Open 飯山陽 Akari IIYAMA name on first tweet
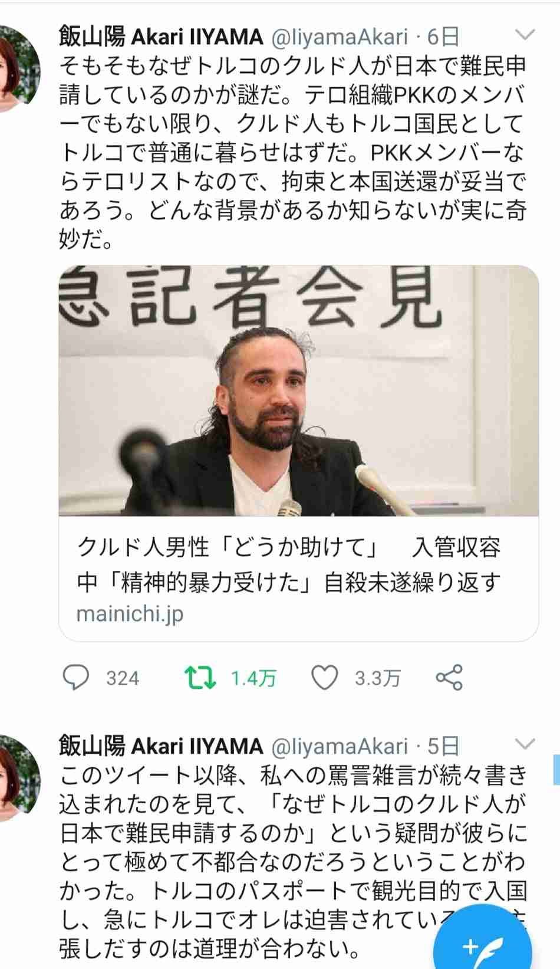560x969 pixels. click(160, 37)
